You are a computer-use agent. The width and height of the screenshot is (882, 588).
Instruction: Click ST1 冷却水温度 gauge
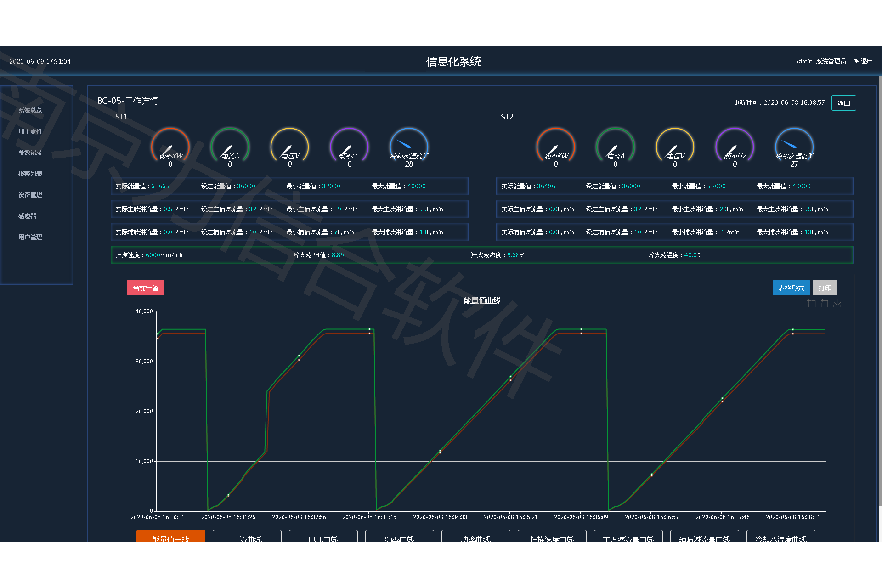pos(409,147)
